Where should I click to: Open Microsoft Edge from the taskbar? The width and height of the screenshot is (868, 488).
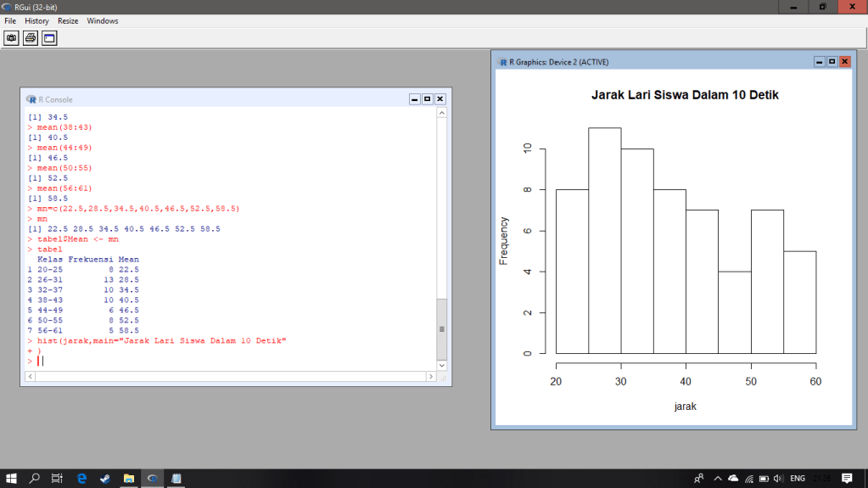pos(82,479)
